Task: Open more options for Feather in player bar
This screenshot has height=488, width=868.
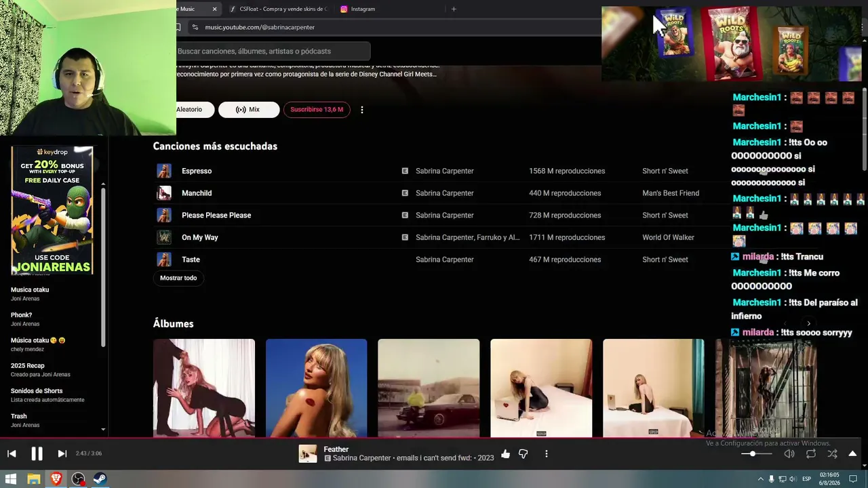Action: coord(546,453)
